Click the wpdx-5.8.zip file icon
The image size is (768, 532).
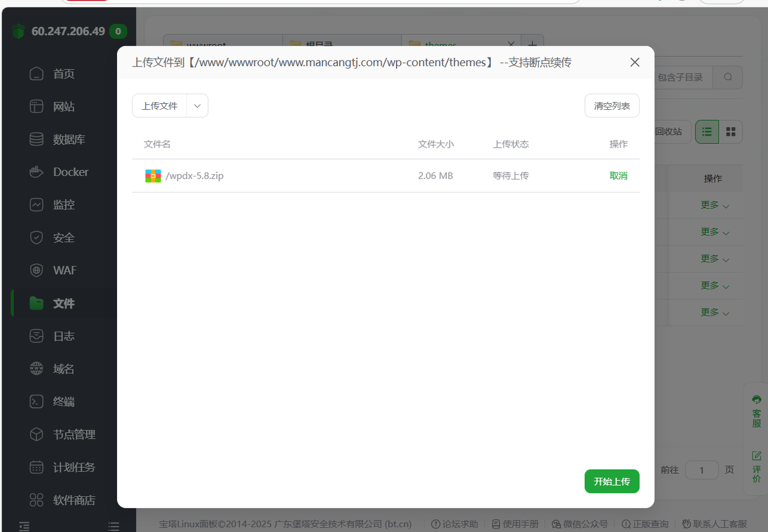tap(153, 176)
